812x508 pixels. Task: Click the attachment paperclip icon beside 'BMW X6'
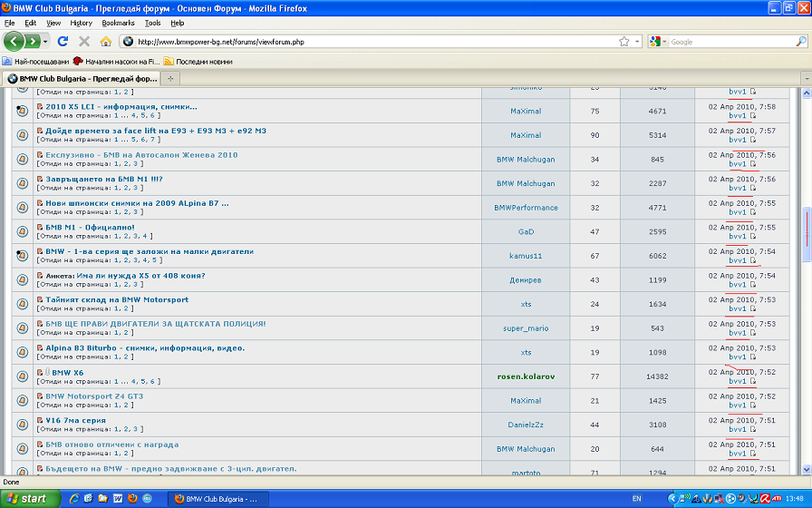47,372
